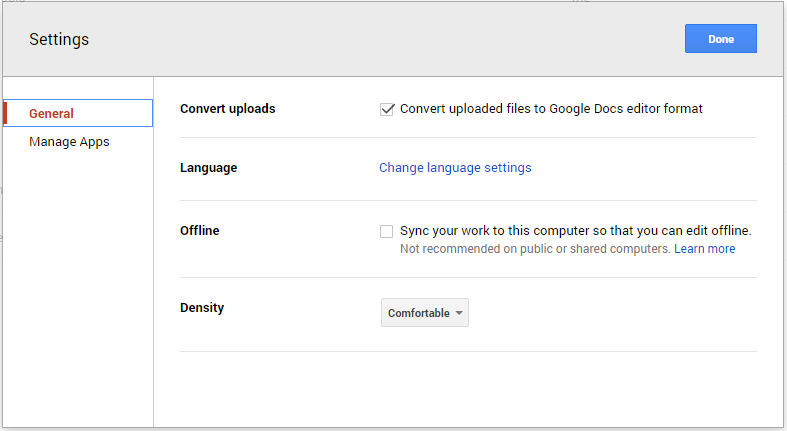Image resolution: width=787 pixels, height=431 pixels.
Task: Click the gray header bar beside Settings
Action: 380,40
